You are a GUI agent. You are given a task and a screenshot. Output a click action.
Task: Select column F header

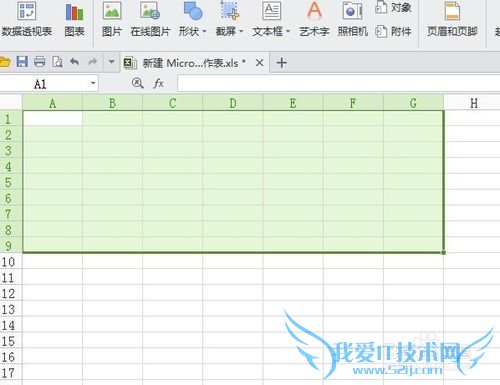(353, 103)
